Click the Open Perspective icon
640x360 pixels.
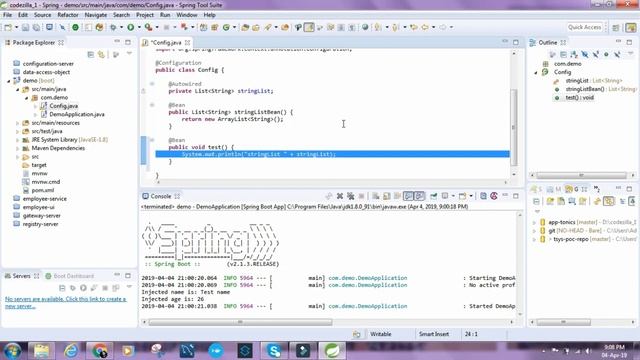(x=616, y=27)
